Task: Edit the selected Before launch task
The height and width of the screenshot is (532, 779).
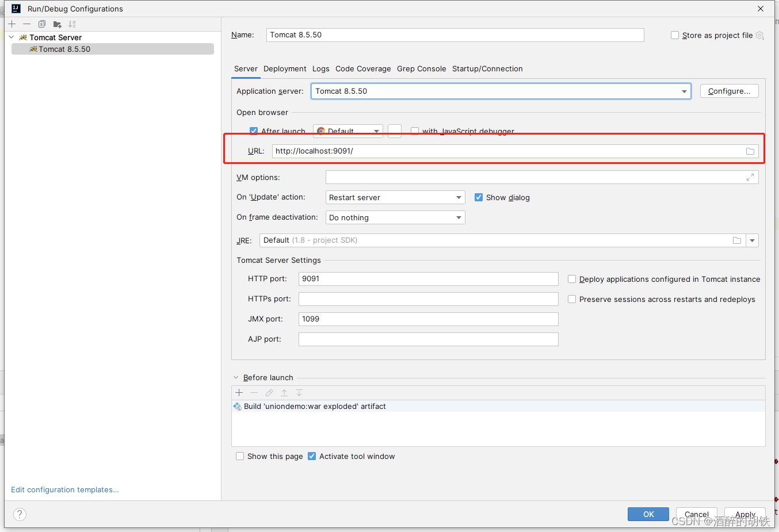Action: [x=269, y=393]
